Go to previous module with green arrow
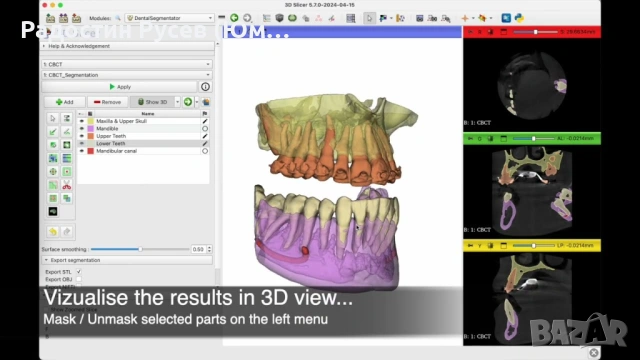Viewport: 640px width, 360px height. pyautogui.click(x=234, y=18)
